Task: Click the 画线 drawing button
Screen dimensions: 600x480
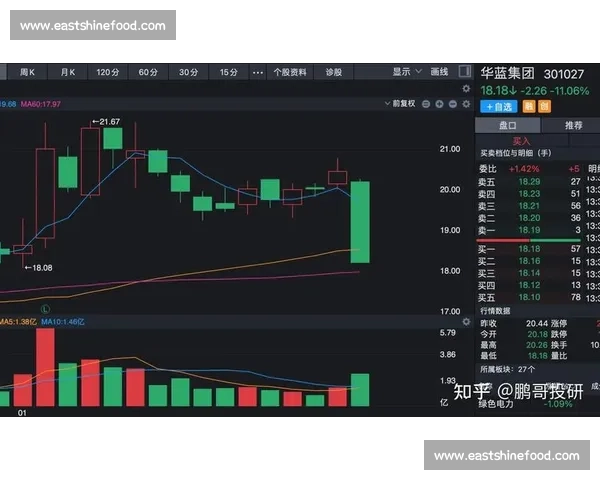Action: pyautogui.click(x=439, y=72)
